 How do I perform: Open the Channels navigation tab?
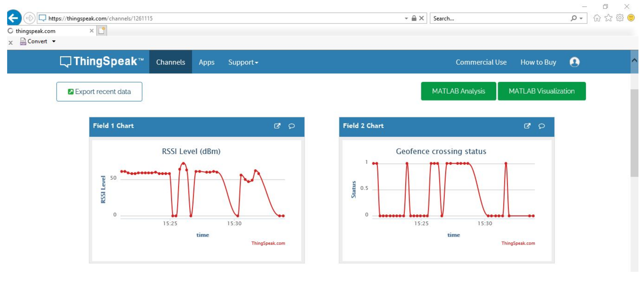[170, 62]
